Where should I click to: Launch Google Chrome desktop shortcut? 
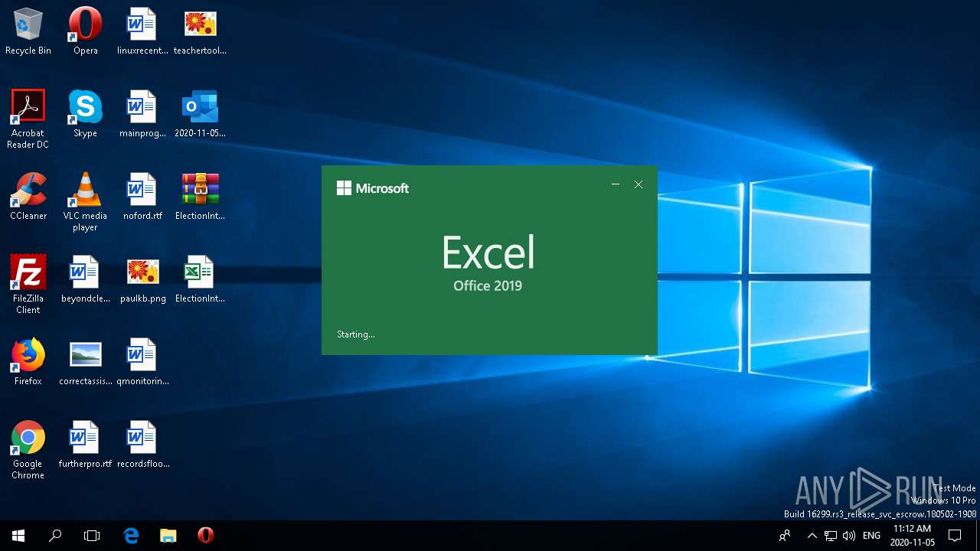[28, 449]
